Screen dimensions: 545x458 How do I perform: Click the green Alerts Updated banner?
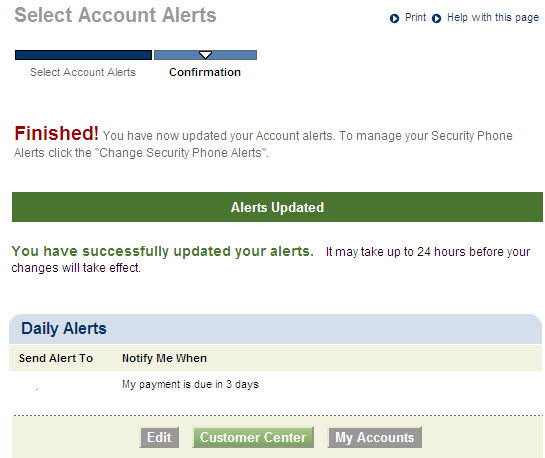[277, 207]
